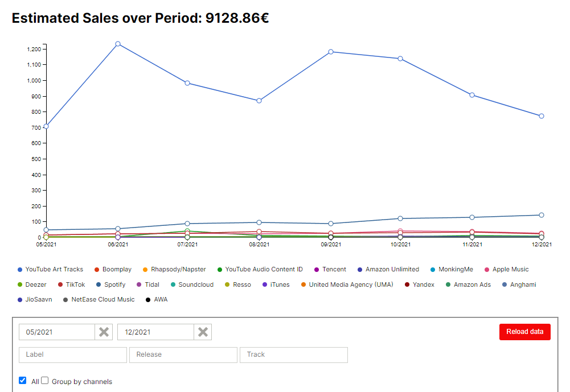This screenshot has height=392, width=570.
Task: Select the Amazon Ads legend label
Action: [x=472, y=284]
